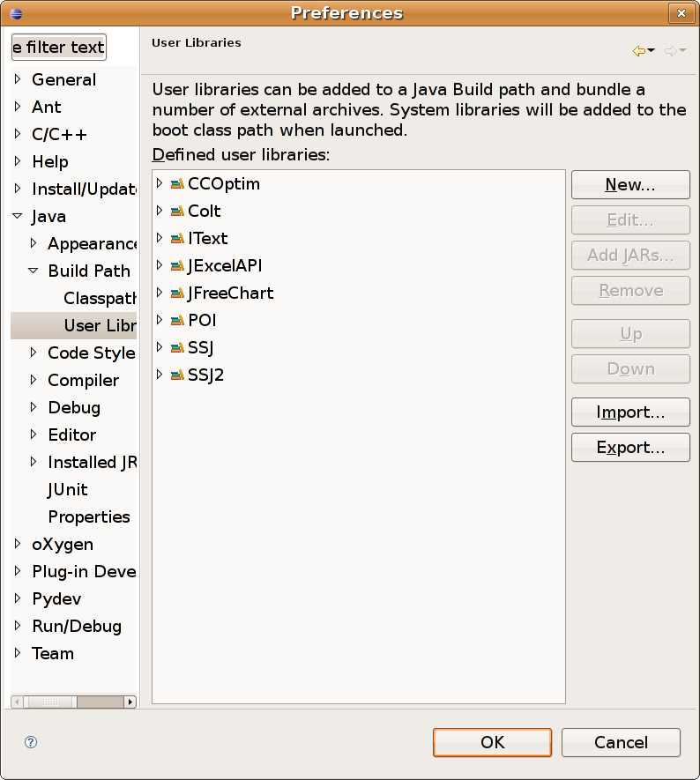Select the Appearance item under Java
The image size is (700, 780).
[x=92, y=244]
